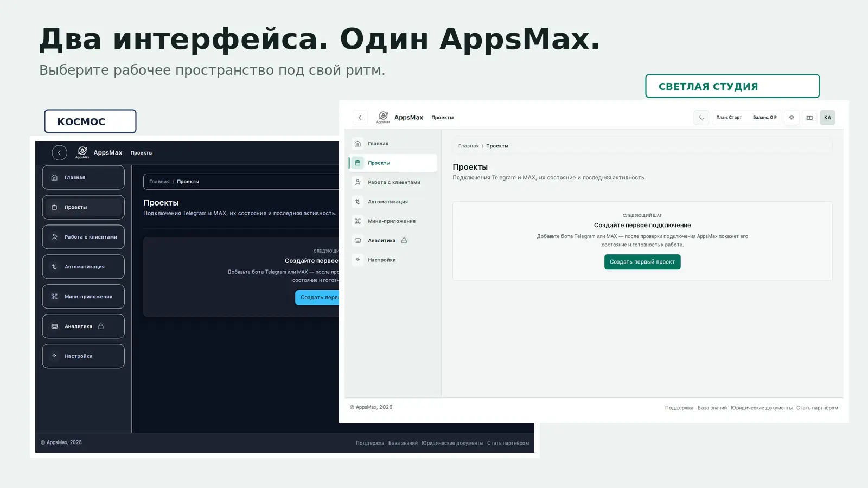Click the AppsMax logo in dark interface

pyautogui.click(x=82, y=153)
